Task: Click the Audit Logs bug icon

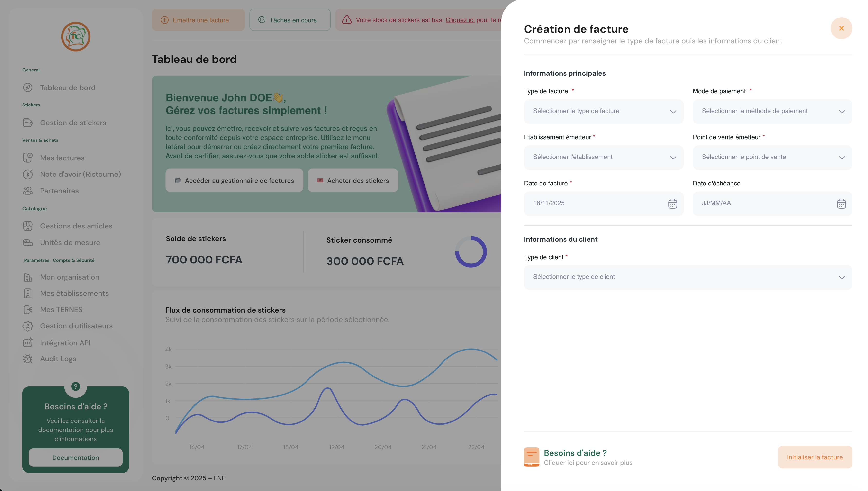Action: coord(28,359)
